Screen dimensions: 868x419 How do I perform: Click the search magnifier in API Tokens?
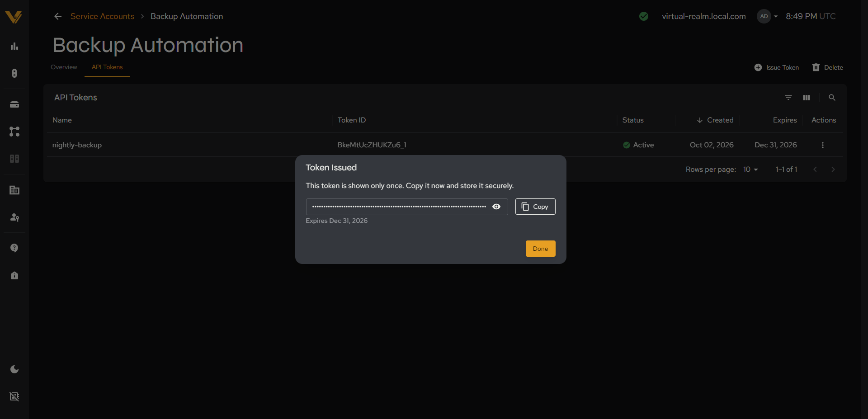coord(832,98)
